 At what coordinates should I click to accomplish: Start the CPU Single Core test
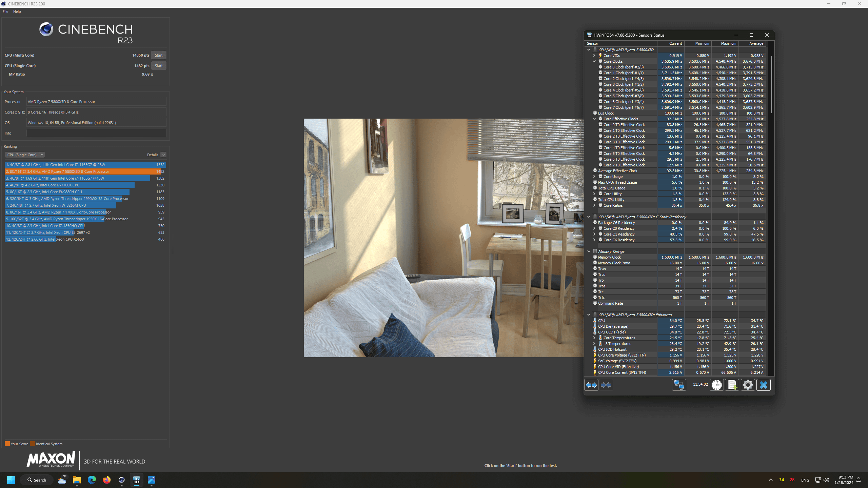coord(159,66)
